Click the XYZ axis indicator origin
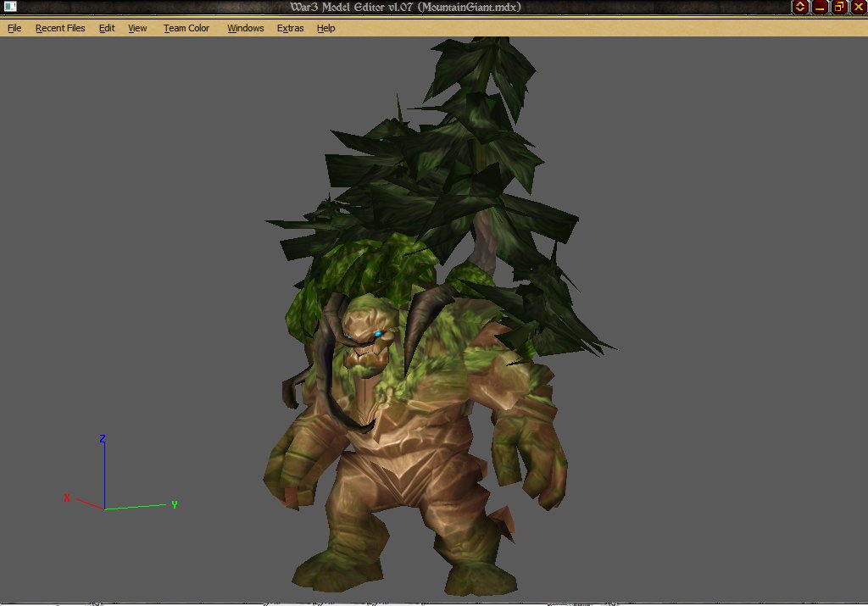This screenshot has height=606, width=868. (x=104, y=509)
